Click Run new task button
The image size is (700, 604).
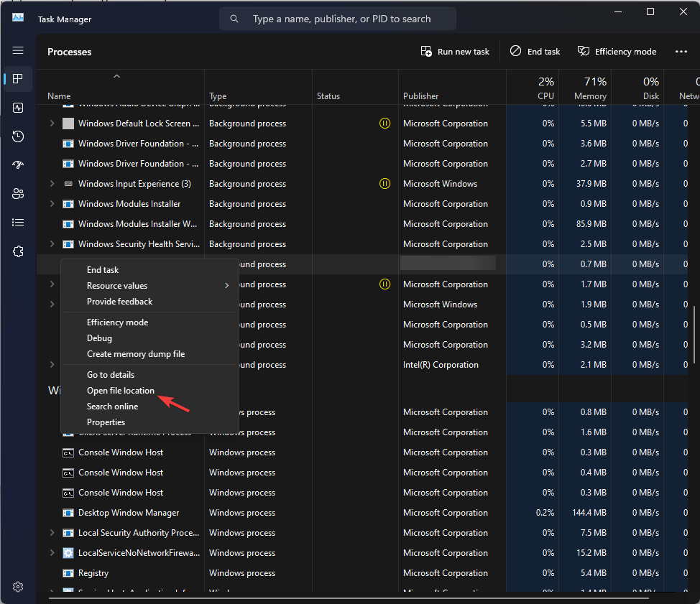click(455, 52)
